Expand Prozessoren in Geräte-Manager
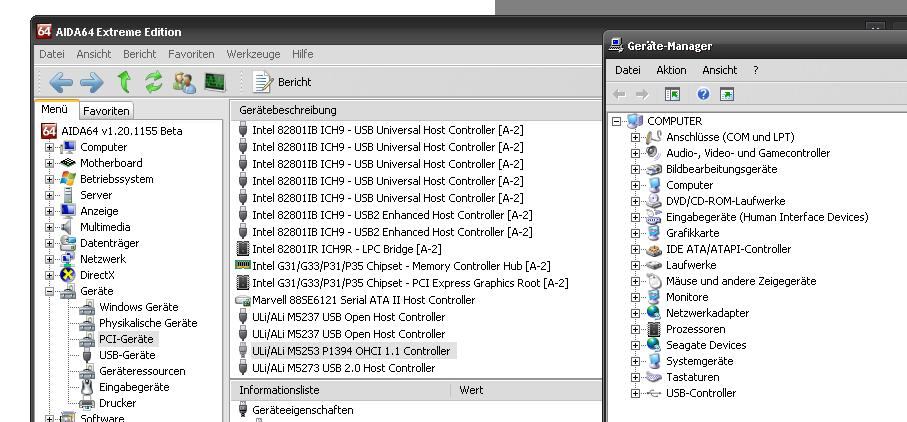 pos(635,330)
